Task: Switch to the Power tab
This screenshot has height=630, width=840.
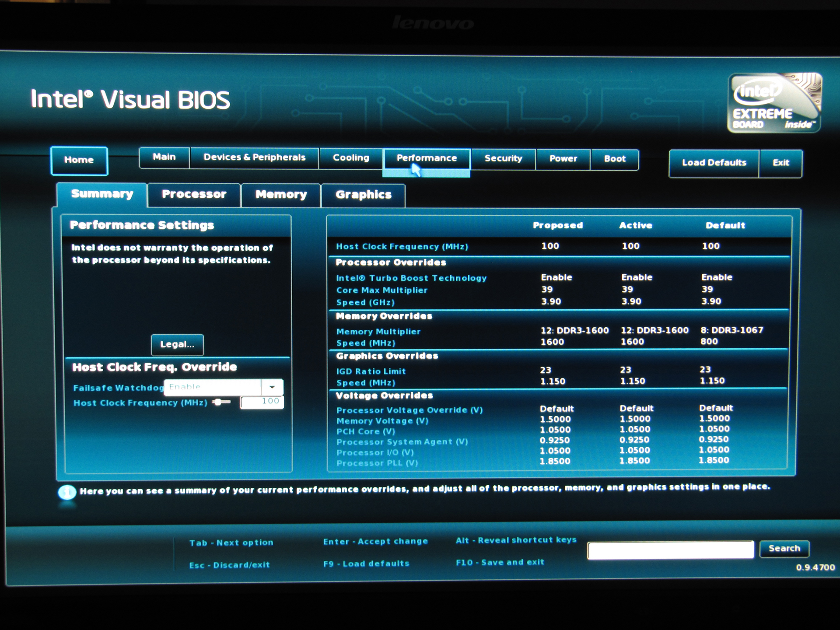Action: click(x=563, y=159)
